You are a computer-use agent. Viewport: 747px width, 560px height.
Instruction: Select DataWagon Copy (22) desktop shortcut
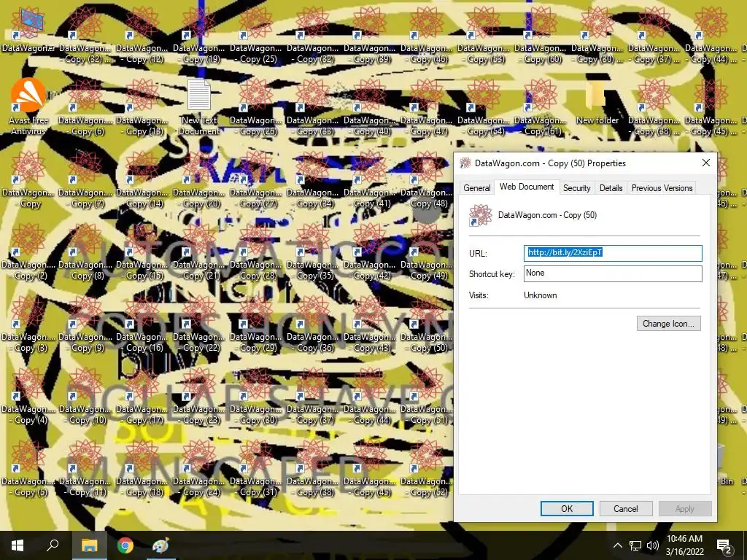(199, 323)
